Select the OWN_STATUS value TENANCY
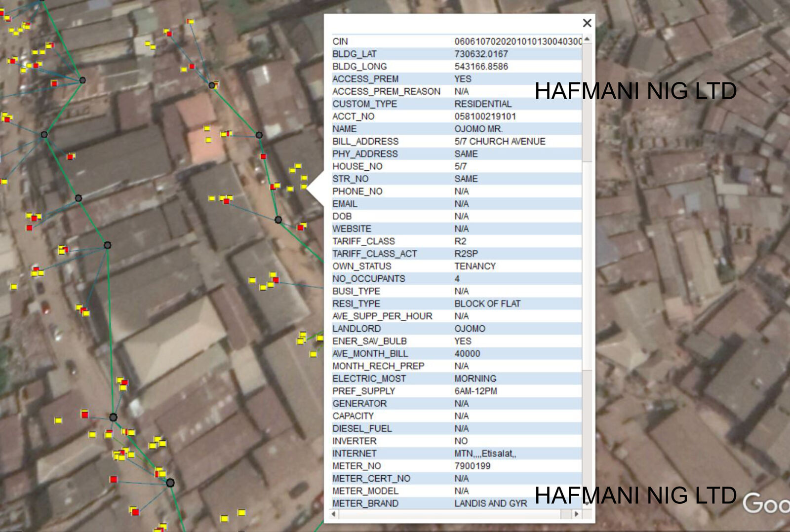Screen dimensions: 790x532 [475, 266]
